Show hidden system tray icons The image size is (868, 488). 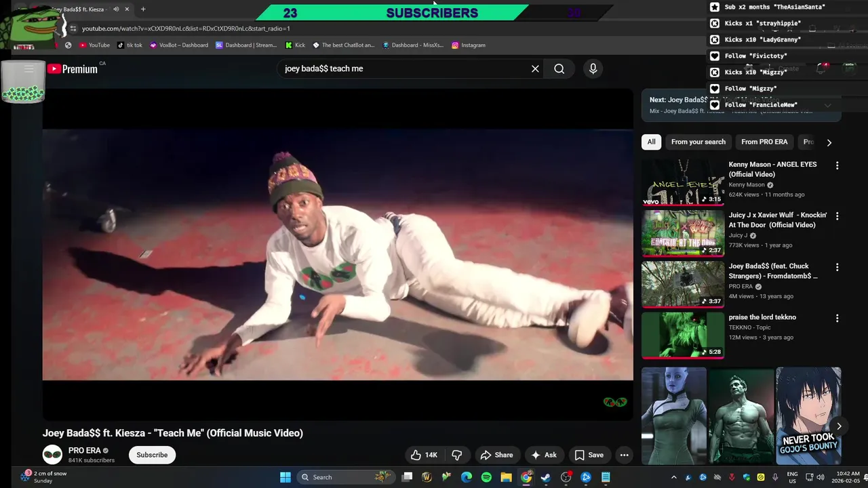tap(673, 477)
